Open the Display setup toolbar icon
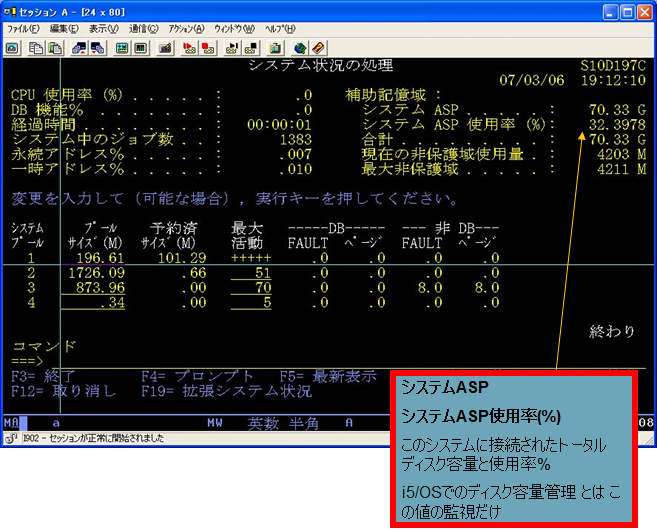 pyautogui.click(x=122, y=48)
